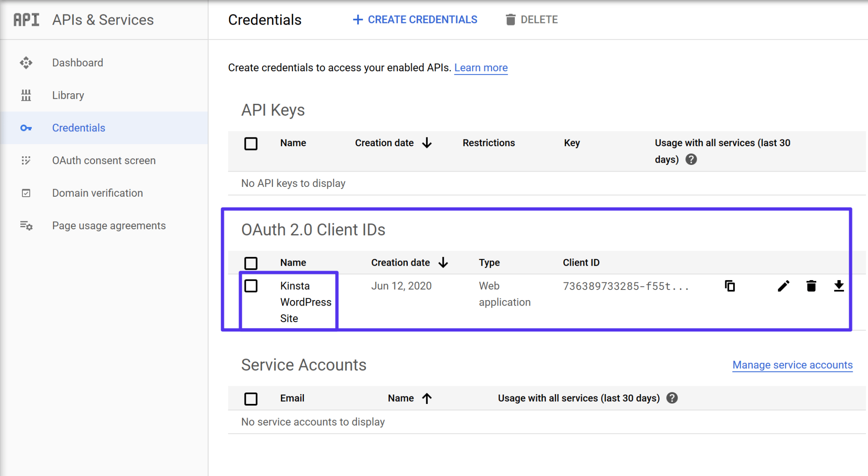Select all rows in the API Keys table

tap(251, 144)
